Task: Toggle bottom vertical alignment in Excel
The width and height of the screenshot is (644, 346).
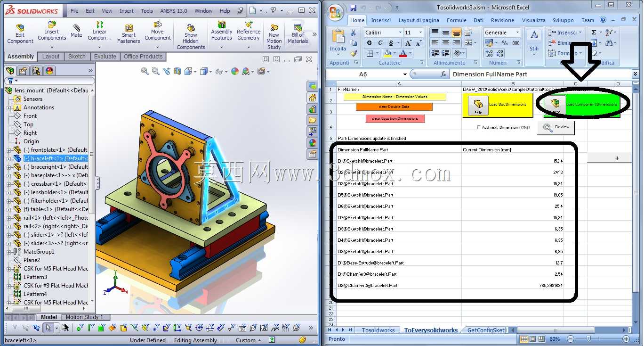Action: (456, 33)
